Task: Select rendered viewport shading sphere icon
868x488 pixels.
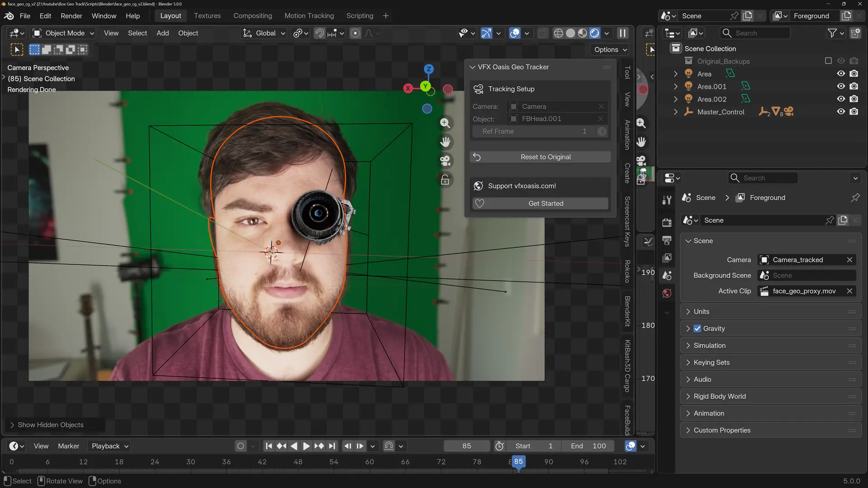Action: [594, 33]
